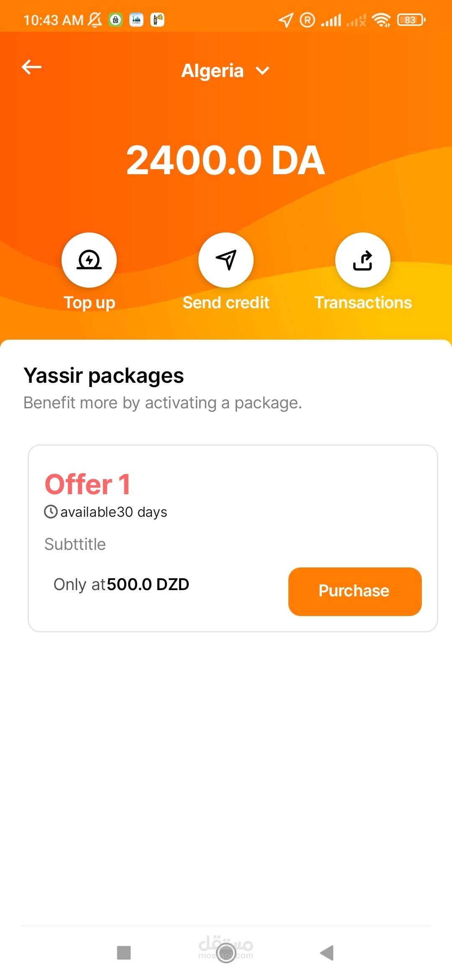
Task: Tap Android home circle button
Action: [x=226, y=953]
